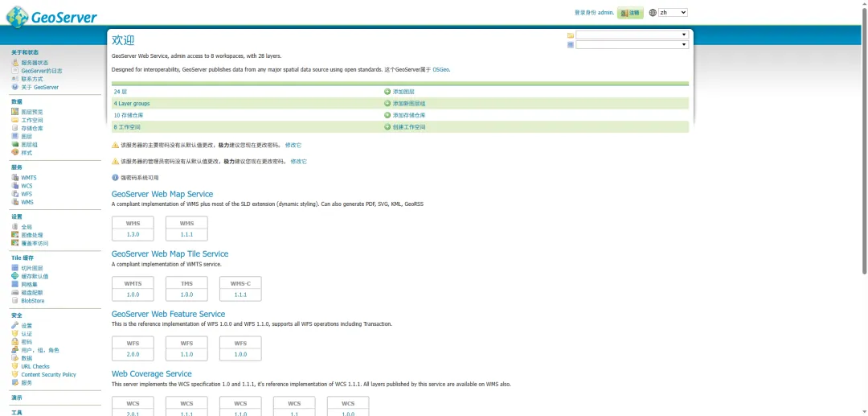Click the 密码 padlock icon

tap(15, 342)
